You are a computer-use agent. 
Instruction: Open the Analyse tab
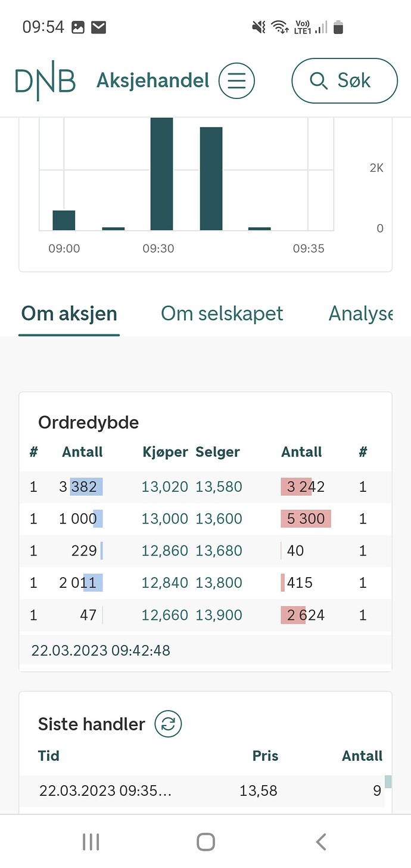[x=360, y=314]
